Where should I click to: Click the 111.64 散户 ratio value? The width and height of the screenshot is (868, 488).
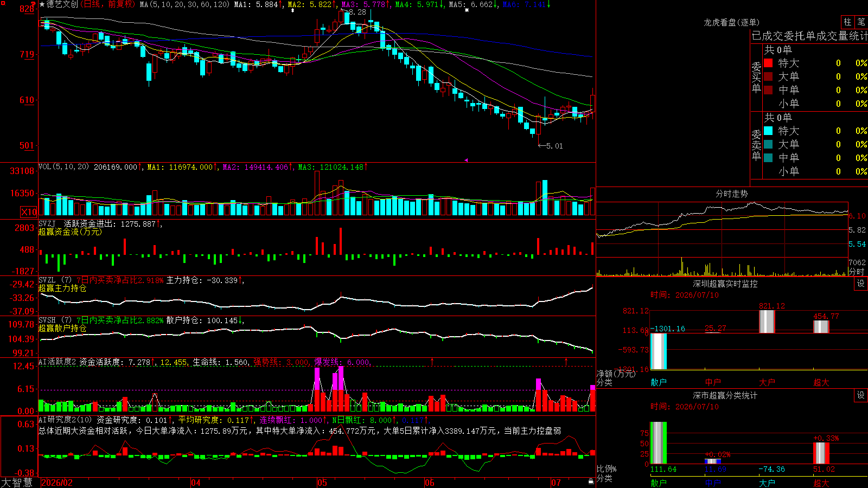coord(663,469)
